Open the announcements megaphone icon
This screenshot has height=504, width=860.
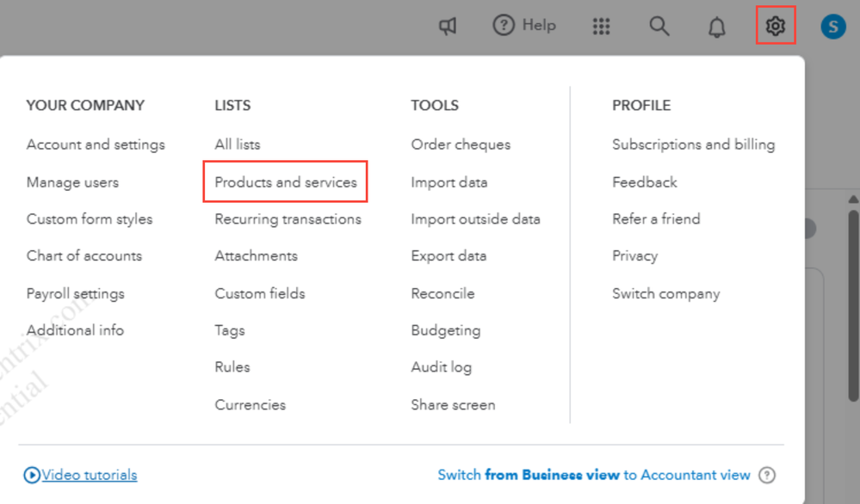click(x=447, y=26)
